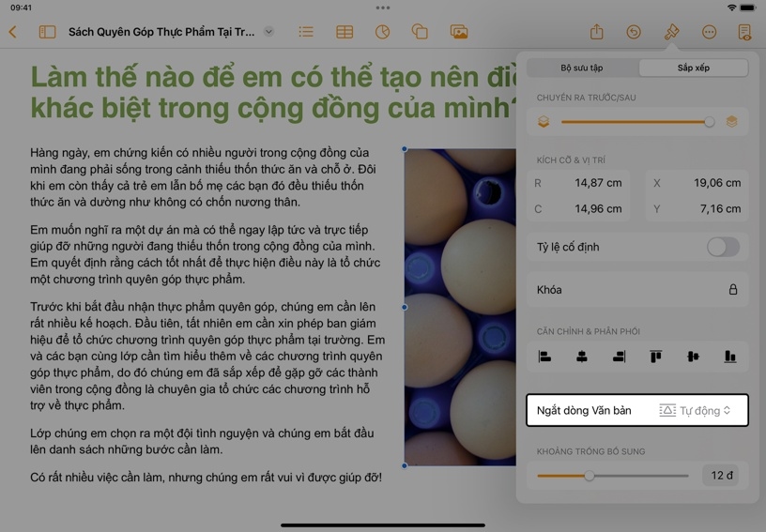Open the Format paintbrush panel
The width and height of the screenshot is (766, 532).
671,32
